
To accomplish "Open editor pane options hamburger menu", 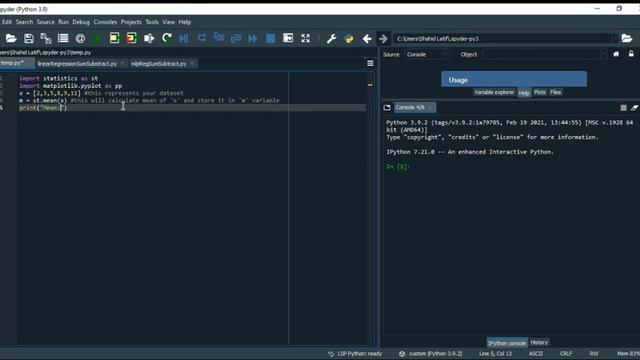I will (x=370, y=63).
